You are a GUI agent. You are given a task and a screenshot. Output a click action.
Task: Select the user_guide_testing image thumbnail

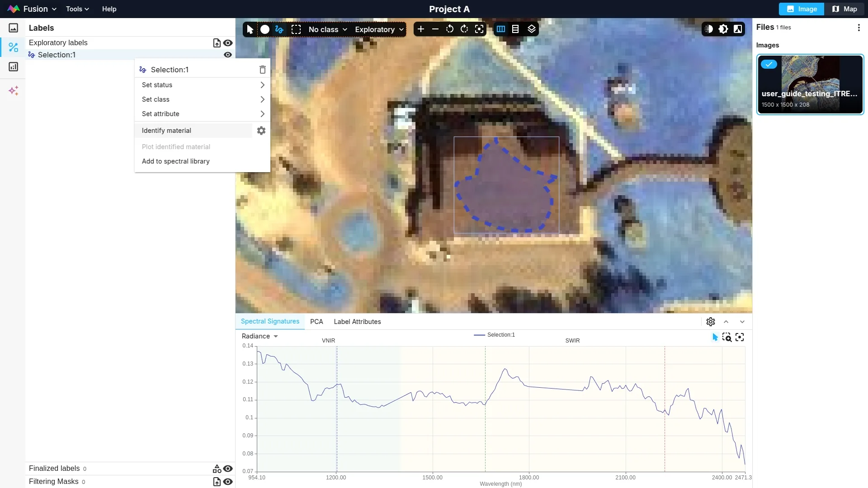[810, 84]
